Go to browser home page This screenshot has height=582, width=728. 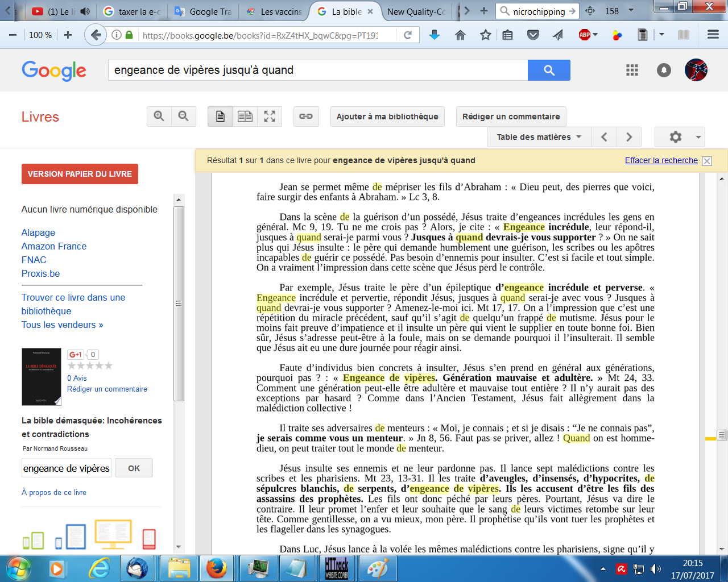[x=461, y=35]
